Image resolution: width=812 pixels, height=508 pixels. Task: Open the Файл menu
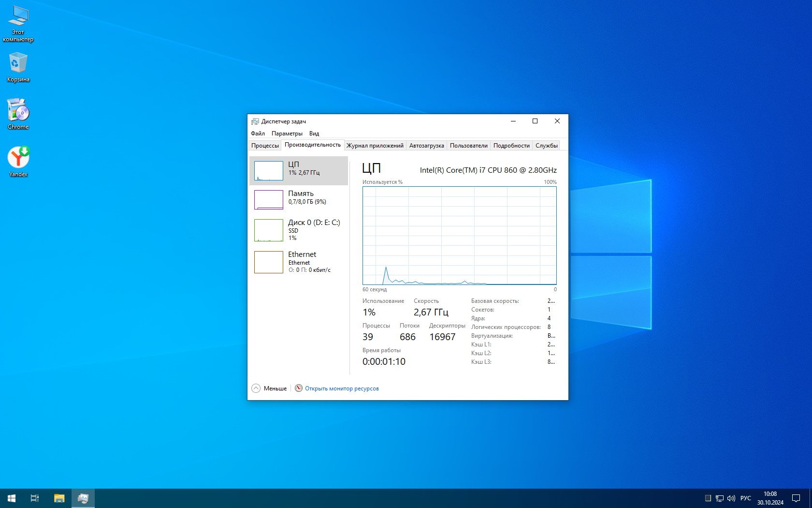click(x=258, y=134)
